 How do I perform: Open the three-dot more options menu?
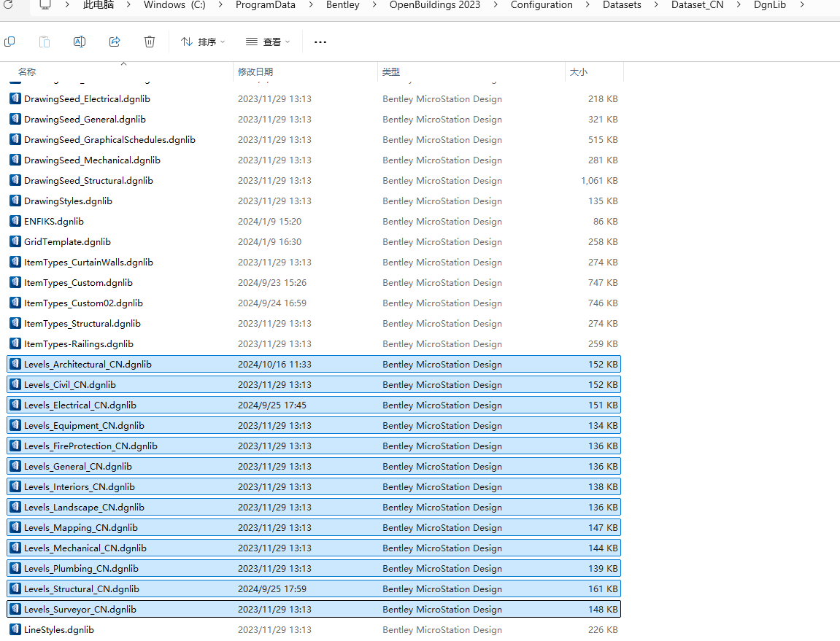pos(320,42)
